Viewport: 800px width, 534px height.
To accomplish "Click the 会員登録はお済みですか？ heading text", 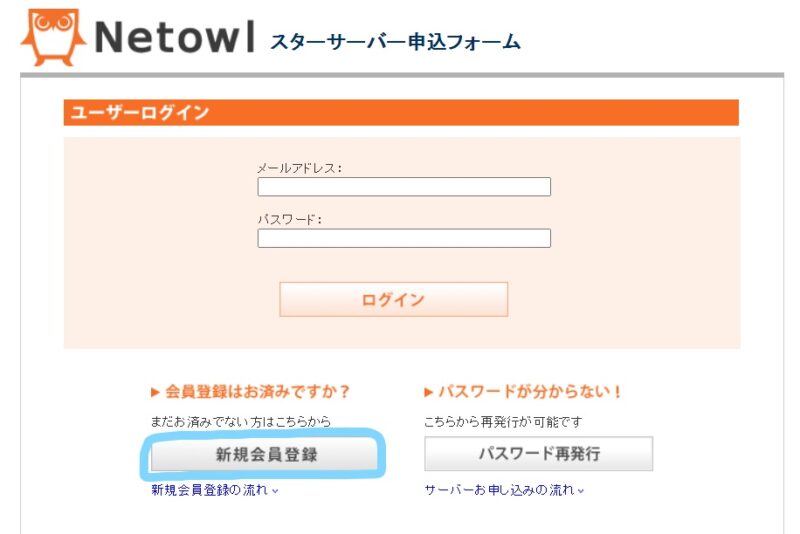I will point(258,392).
